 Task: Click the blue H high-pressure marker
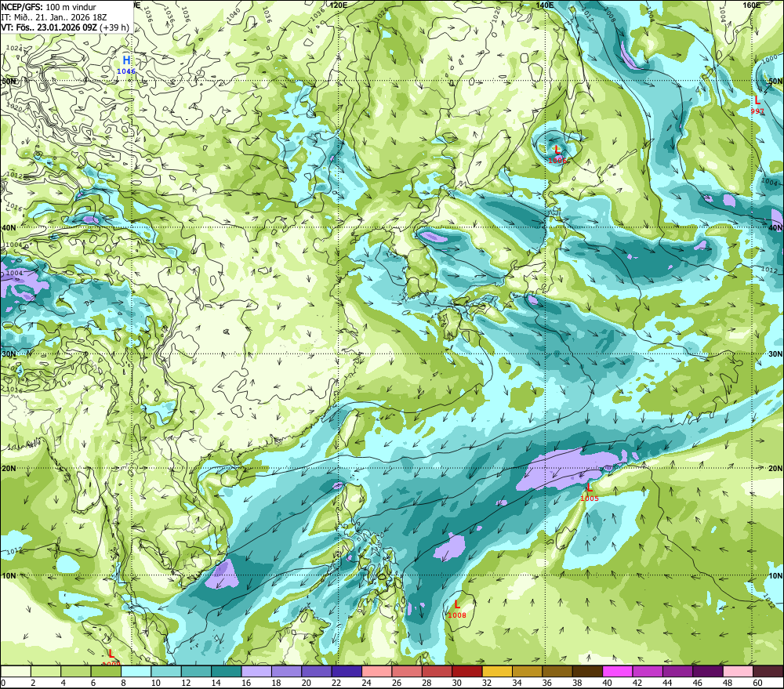coord(126,60)
